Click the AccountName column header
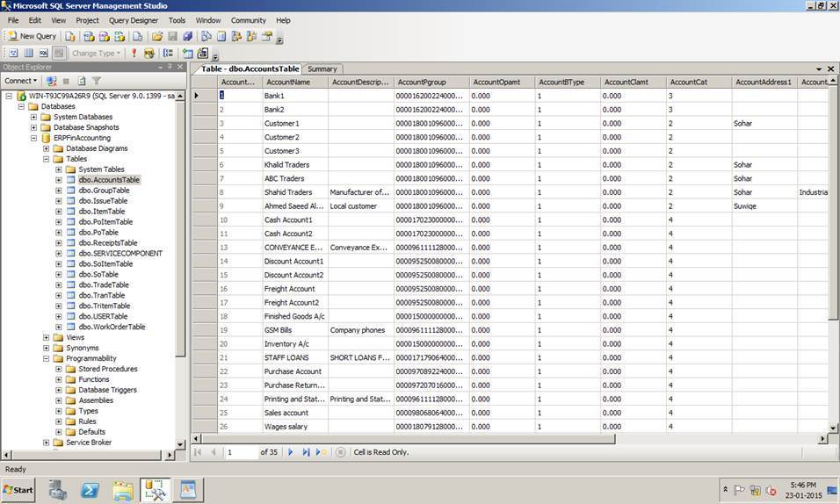 coord(294,82)
